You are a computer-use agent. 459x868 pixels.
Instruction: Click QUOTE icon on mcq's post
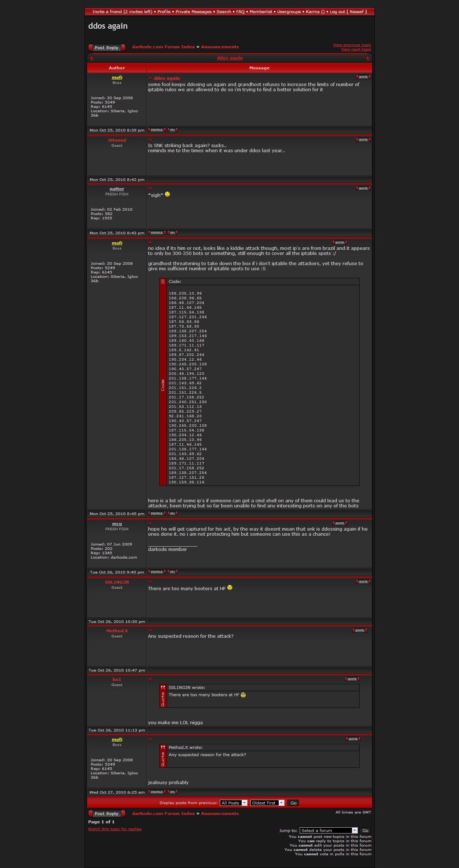(x=340, y=523)
